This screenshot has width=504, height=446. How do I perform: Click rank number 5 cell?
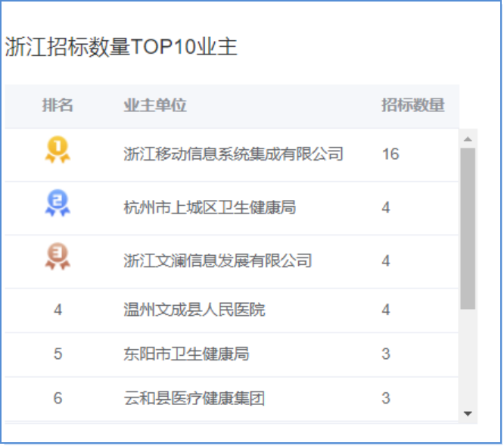pos(58,354)
